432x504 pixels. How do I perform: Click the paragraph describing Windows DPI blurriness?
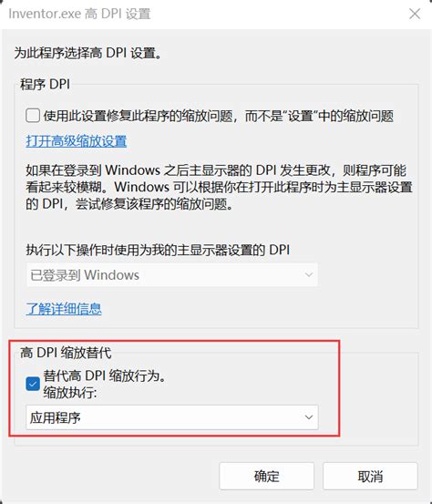219,187
